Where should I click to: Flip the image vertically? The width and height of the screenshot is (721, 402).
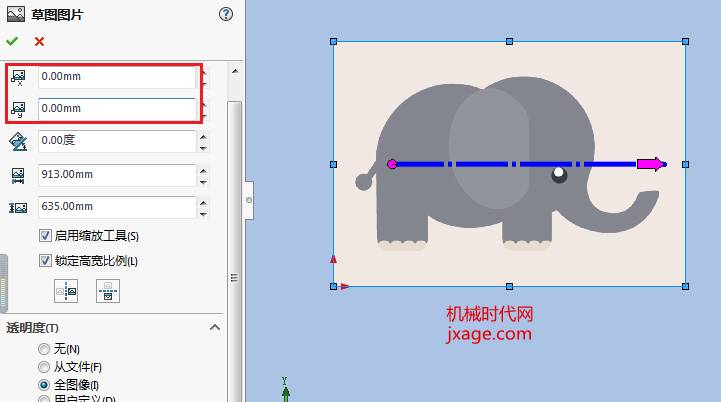tap(108, 291)
